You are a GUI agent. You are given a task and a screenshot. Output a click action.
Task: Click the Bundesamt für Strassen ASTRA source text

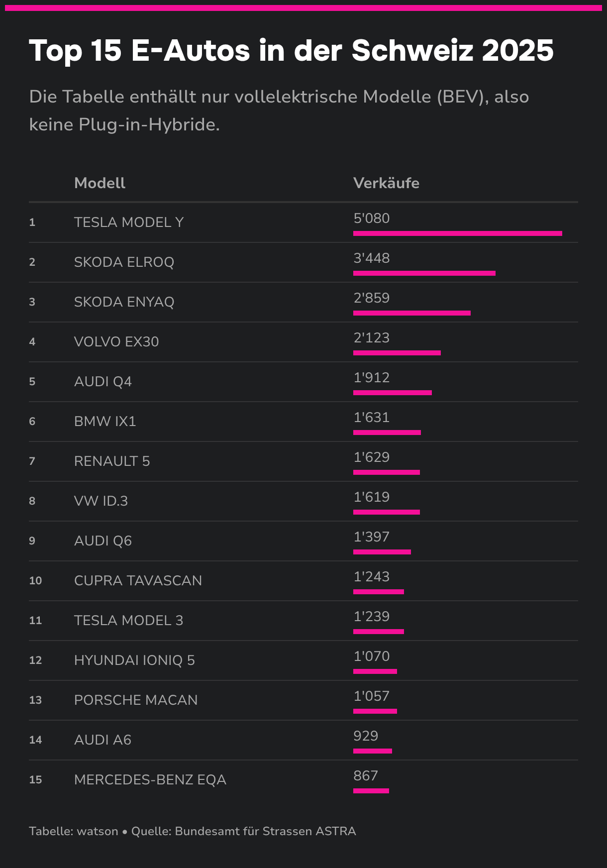265,831
